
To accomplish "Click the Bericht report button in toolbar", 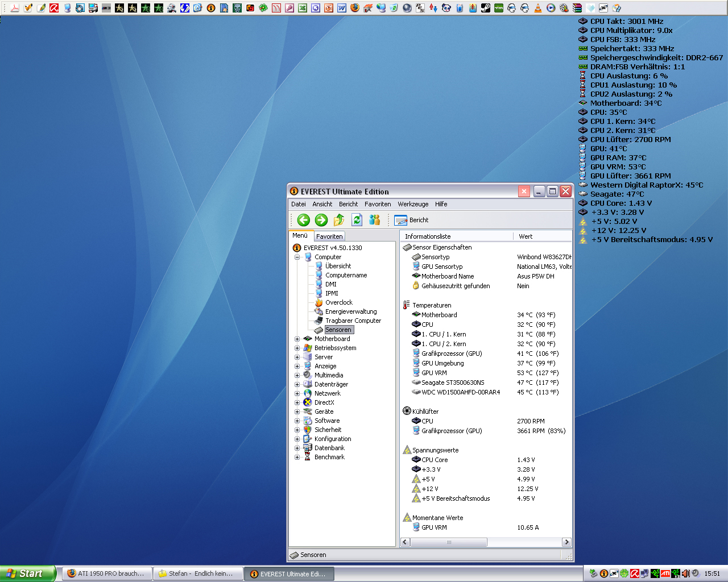I will (x=411, y=220).
